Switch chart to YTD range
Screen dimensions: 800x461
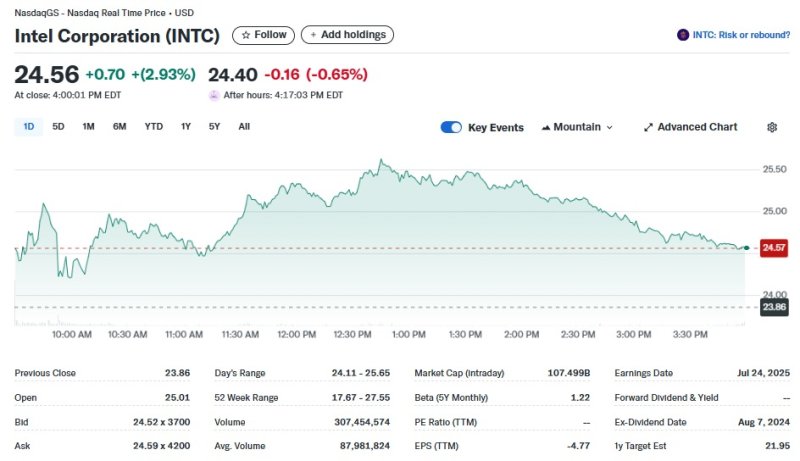click(x=153, y=127)
